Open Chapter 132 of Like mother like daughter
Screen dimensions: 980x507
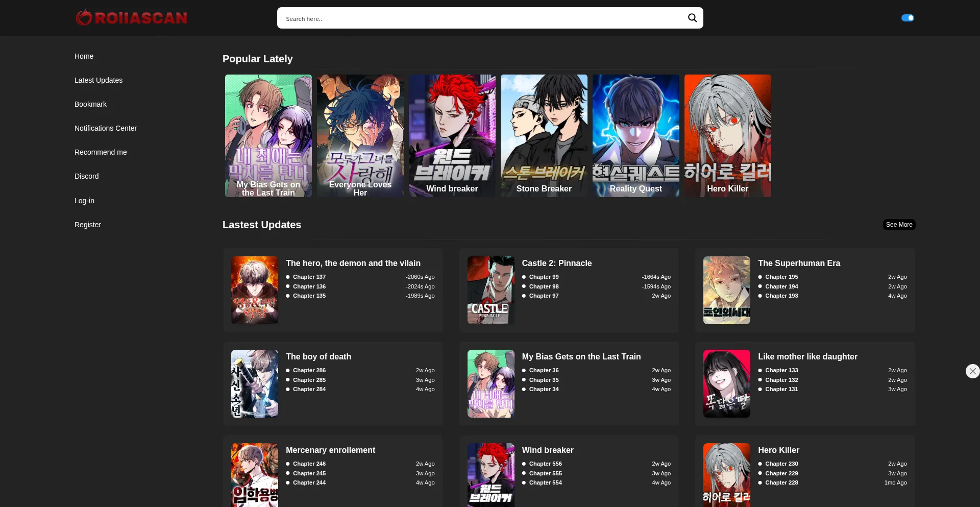[x=781, y=380]
